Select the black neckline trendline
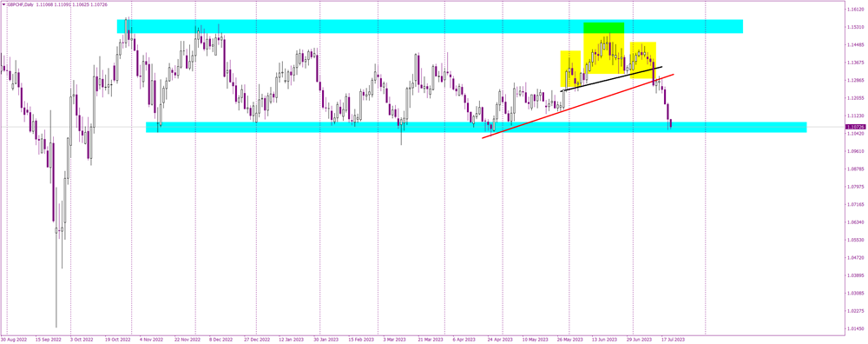The width and height of the screenshot is (868, 344). pos(612,79)
